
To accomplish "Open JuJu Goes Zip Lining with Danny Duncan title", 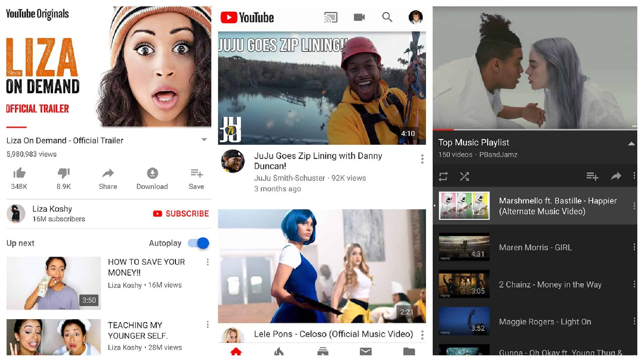I will click(318, 161).
